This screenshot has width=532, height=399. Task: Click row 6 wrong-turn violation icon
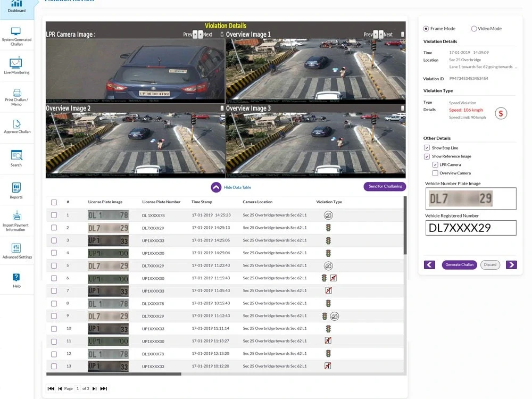click(334, 278)
